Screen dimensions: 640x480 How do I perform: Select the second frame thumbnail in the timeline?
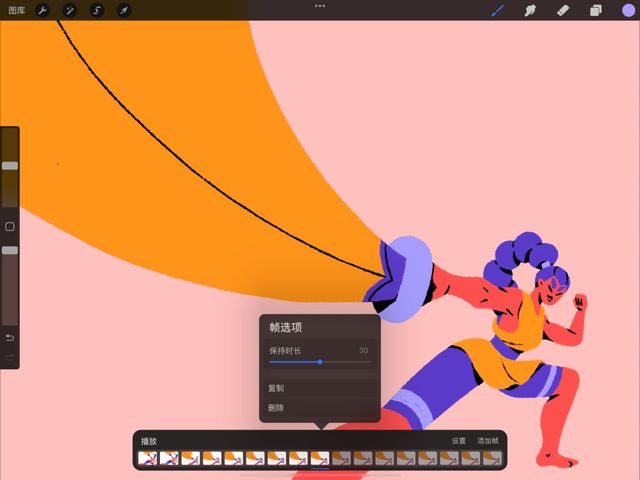click(169, 458)
